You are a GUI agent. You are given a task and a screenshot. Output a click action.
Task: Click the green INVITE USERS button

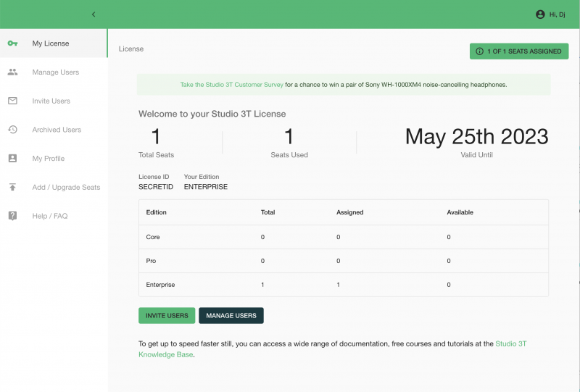(167, 315)
